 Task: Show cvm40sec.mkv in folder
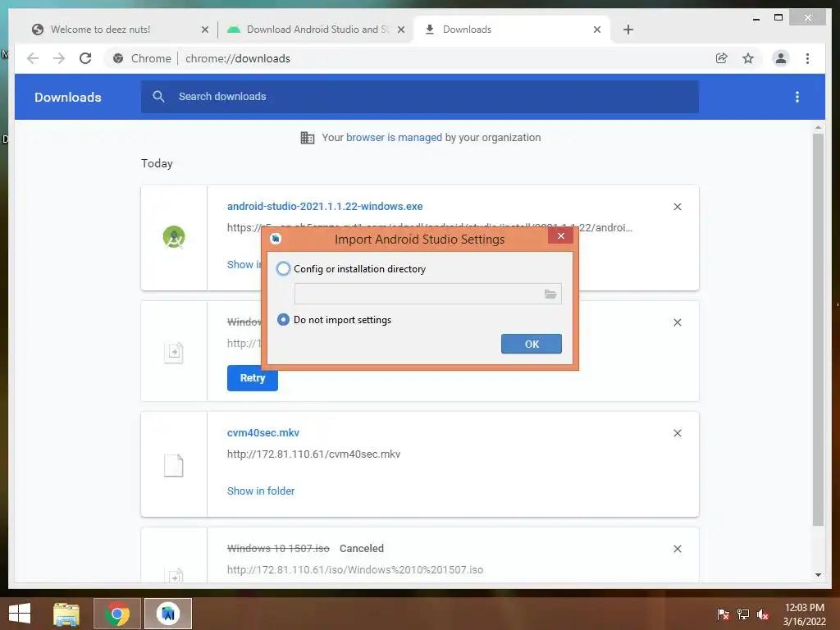[261, 491]
